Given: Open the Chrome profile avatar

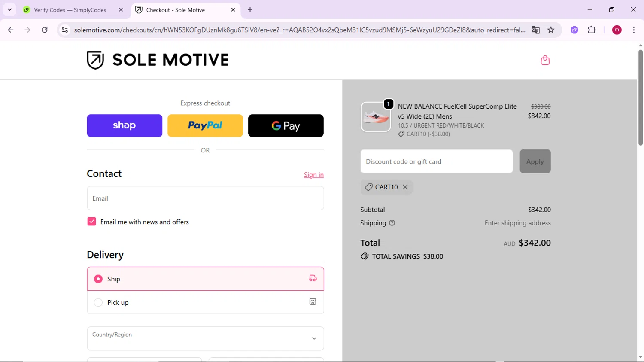Looking at the screenshot, I should pyautogui.click(x=617, y=30).
